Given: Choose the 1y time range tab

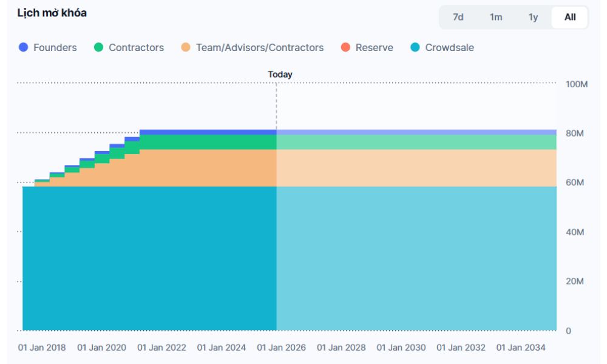Looking at the screenshot, I should tap(533, 18).
